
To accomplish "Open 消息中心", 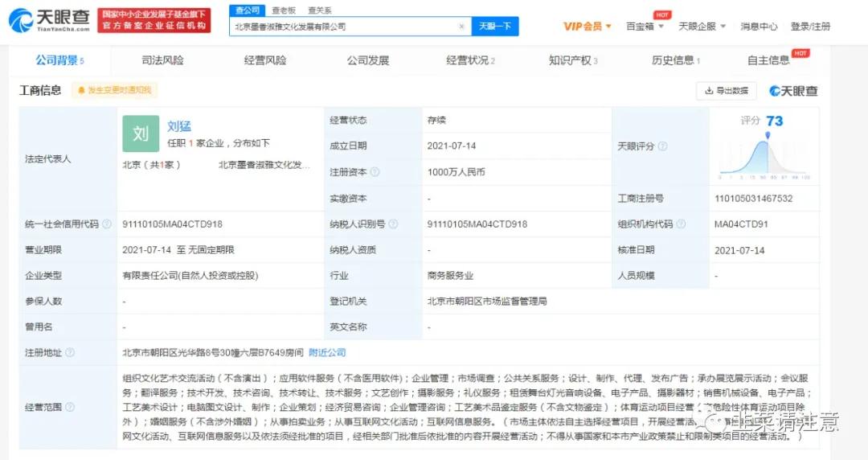I will click(759, 26).
